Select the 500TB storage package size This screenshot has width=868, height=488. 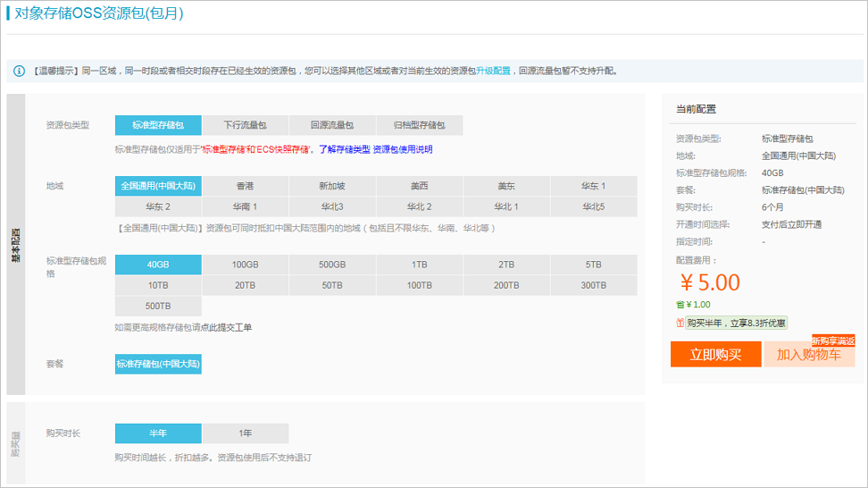click(x=158, y=306)
